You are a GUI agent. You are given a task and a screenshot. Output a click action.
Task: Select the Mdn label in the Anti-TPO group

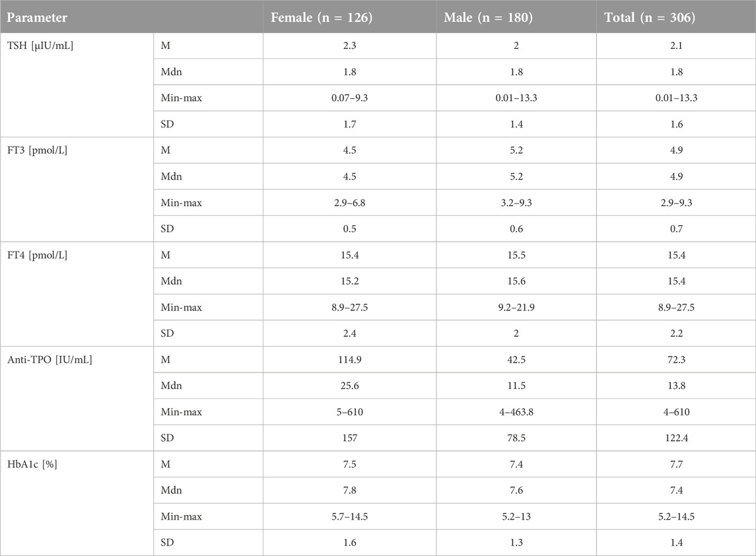pyautogui.click(x=172, y=386)
